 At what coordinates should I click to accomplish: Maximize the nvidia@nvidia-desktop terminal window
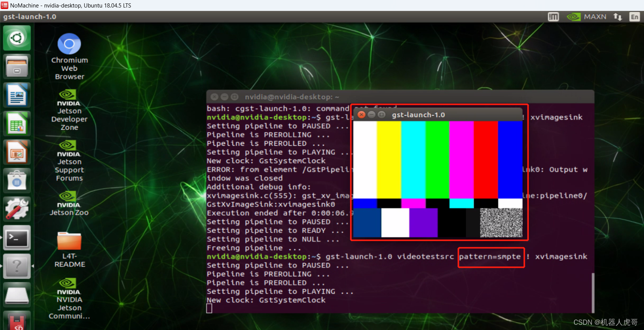click(x=235, y=97)
